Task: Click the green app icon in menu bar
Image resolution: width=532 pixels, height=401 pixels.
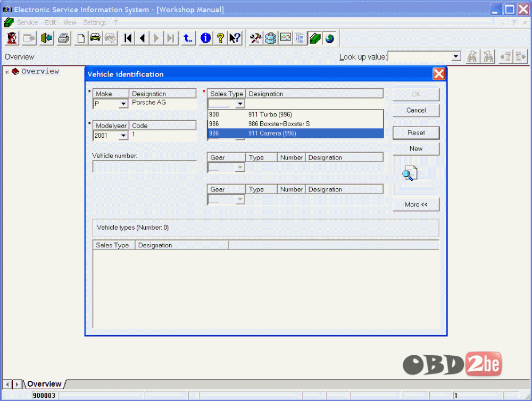Action: (x=9, y=22)
